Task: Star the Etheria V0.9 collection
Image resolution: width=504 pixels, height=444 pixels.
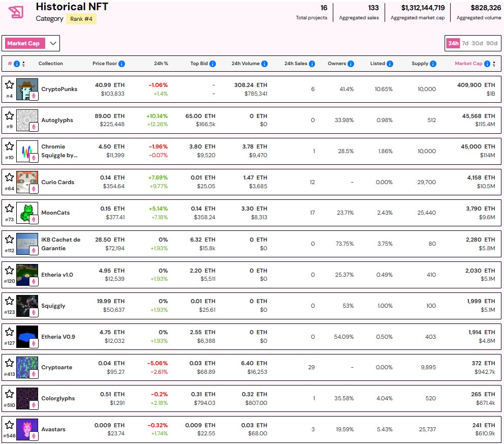Action: 9,332
